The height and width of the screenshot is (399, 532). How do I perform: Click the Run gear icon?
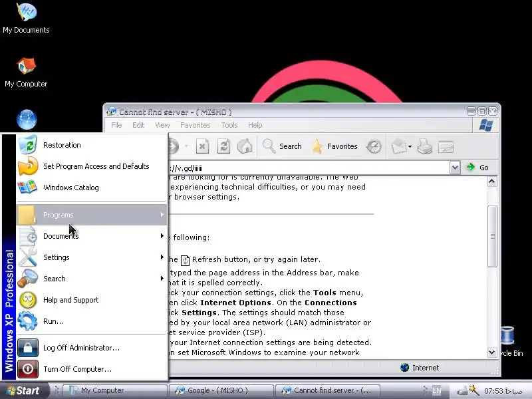(x=28, y=321)
